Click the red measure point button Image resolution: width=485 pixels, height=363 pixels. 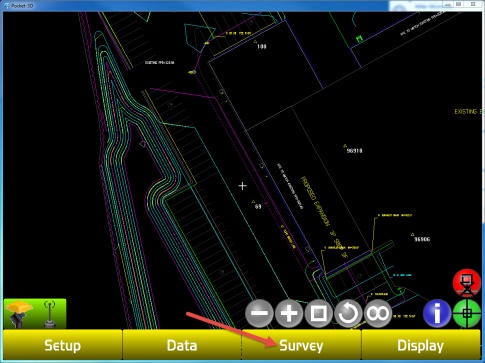467,283
